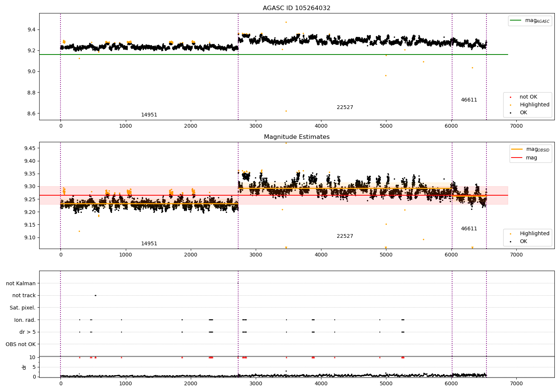Click the 'Sat. pixel.' row label
Screen dimensions: 560x392
(23, 308)
